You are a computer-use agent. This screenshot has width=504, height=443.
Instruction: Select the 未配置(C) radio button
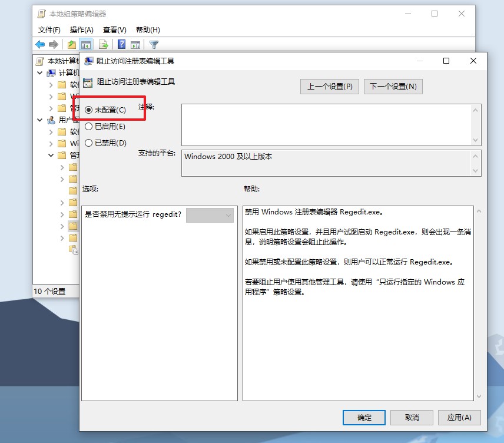point(89,110)
